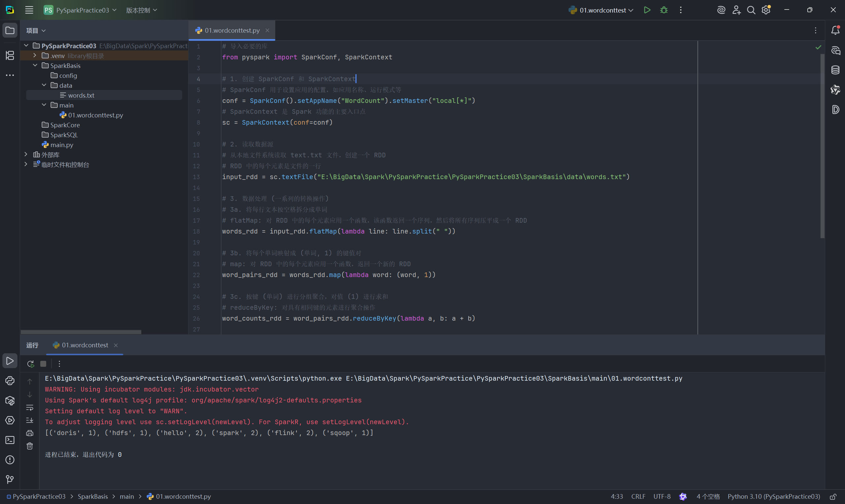Image resolution: width=845 pixels, height=504 pixels.
Task: Run the 01.wordconttest configuration
Action: coord(647,10)
